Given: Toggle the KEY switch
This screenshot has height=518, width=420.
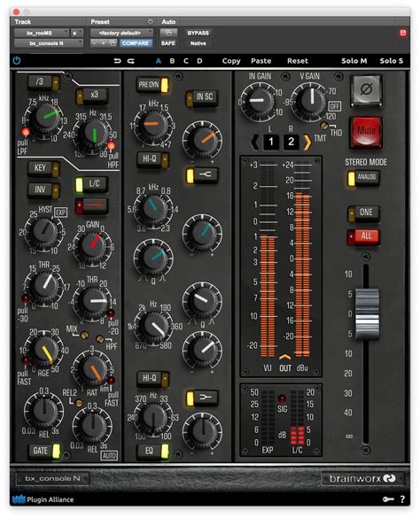Looking at the screenshot, I should click(43, 168).
